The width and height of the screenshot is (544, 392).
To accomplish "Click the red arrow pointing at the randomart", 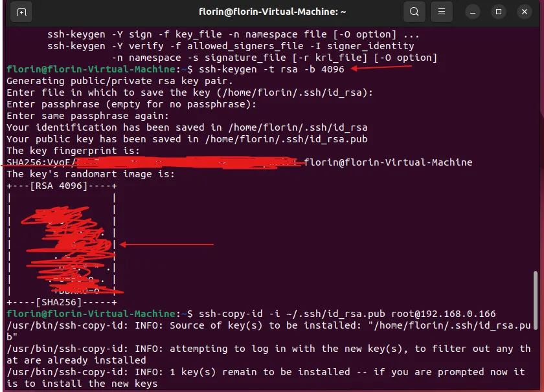I will tap(167, 245).
